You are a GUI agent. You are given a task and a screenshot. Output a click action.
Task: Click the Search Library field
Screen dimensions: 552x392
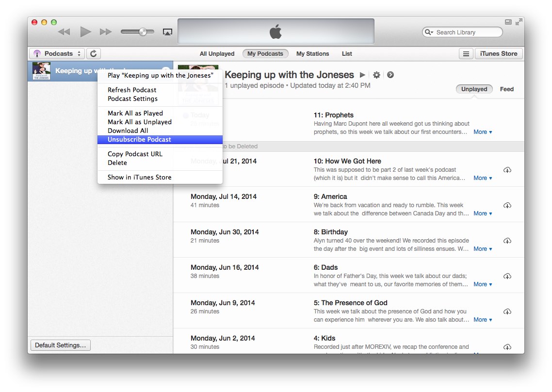click(462, 32)
